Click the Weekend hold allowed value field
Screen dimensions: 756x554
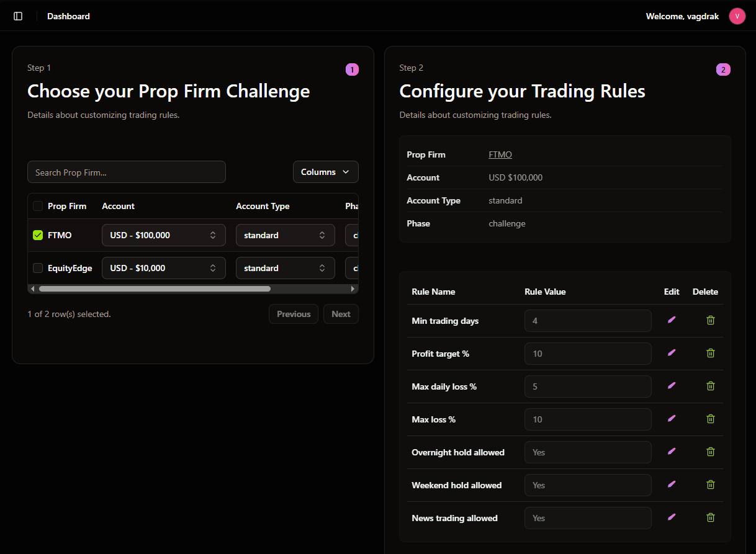[x=588, y=485]
